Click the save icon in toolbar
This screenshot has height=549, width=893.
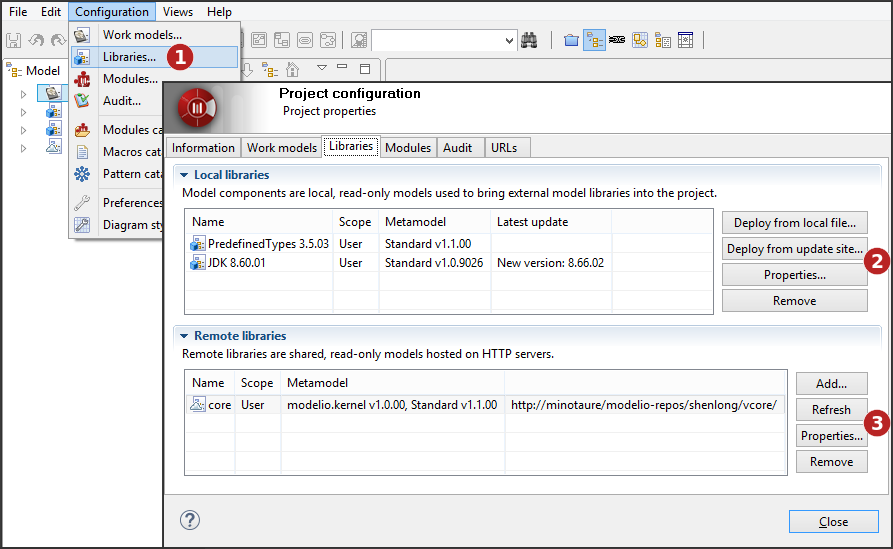coord(14,40)
